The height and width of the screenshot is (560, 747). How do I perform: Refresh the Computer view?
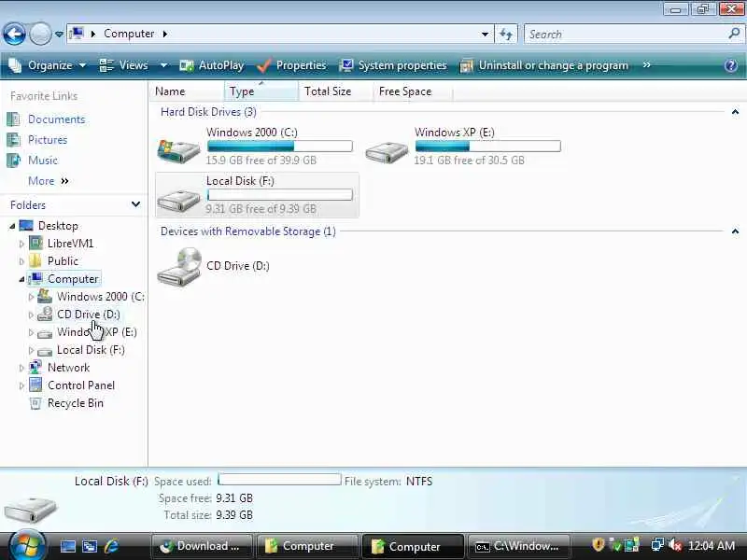tap(506, 35)
